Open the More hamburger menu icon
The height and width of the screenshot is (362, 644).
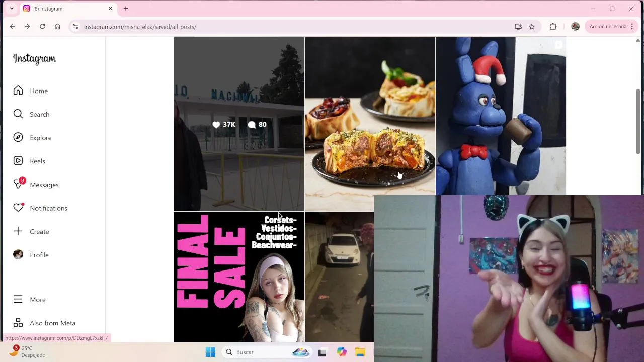click(18, 299)
